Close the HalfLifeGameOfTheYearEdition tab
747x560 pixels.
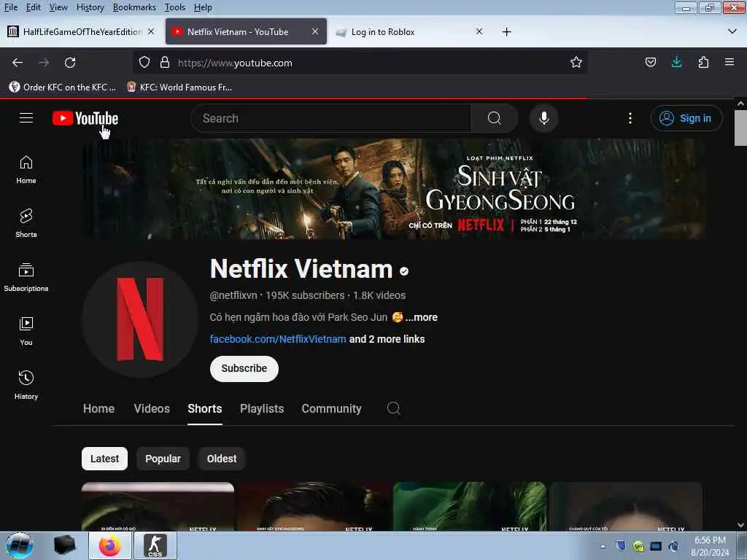pyautogui.click(x=151, y=31)
